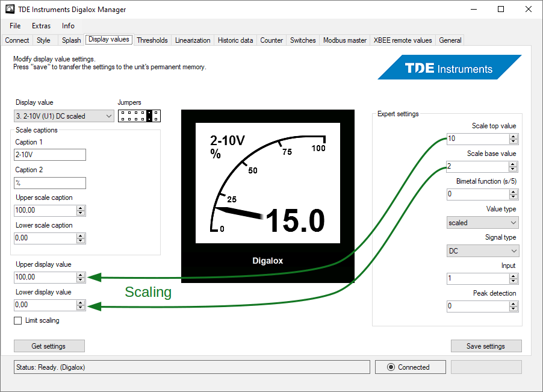Click the Save settings button

(x=486, y=346)
